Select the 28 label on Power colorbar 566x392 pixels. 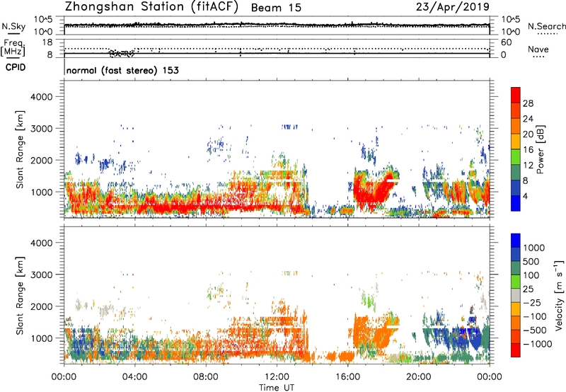coord(528,103)
